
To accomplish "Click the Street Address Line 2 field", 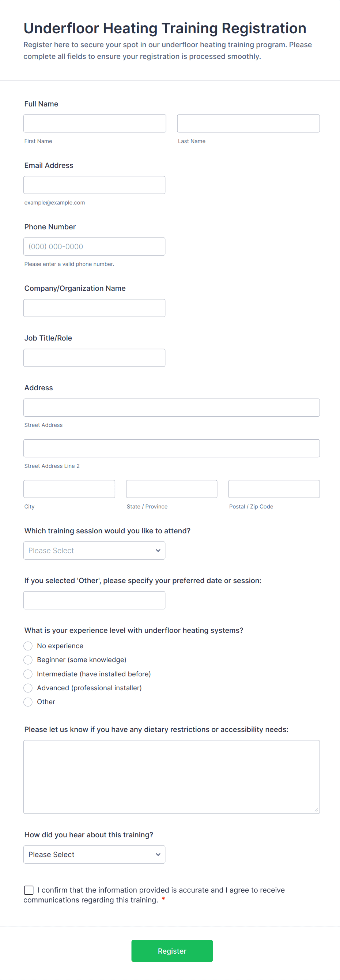I will 171,448.
